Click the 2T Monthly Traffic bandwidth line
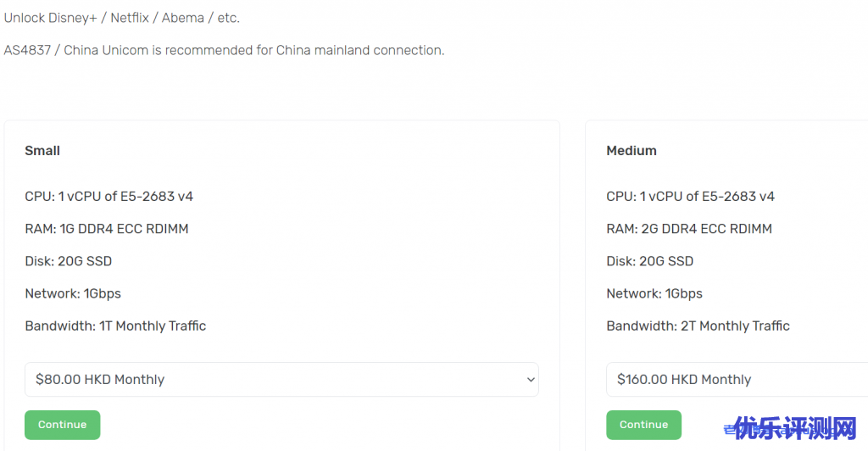Screen dimensions: 868x451 tap(698, 326)
